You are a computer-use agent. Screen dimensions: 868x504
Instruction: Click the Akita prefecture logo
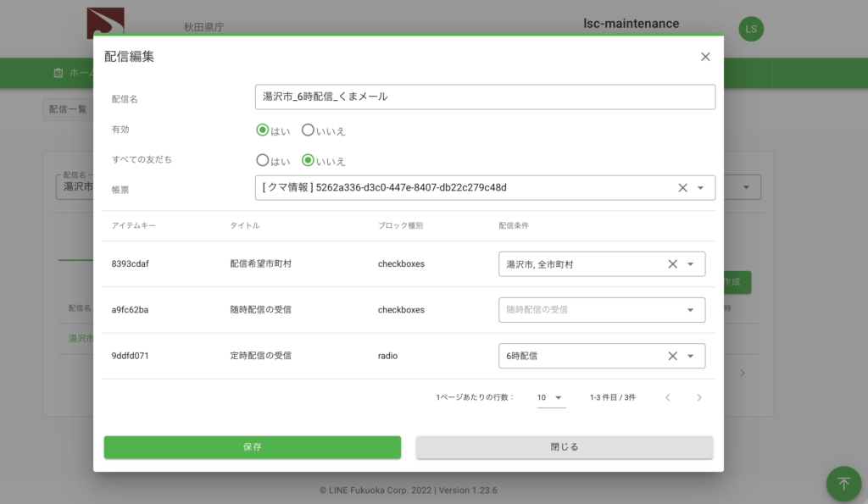(105, 23)
